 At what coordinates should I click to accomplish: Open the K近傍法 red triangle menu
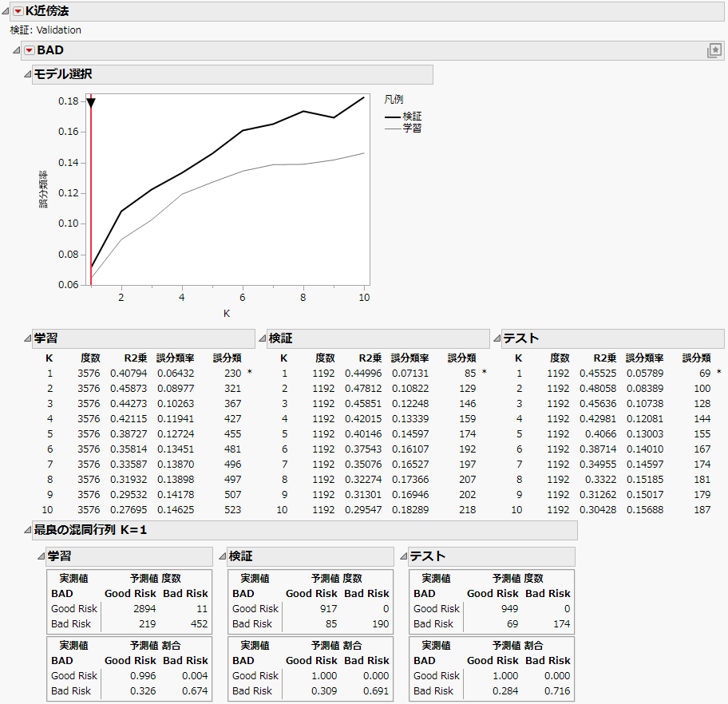[x=18, y=11]
